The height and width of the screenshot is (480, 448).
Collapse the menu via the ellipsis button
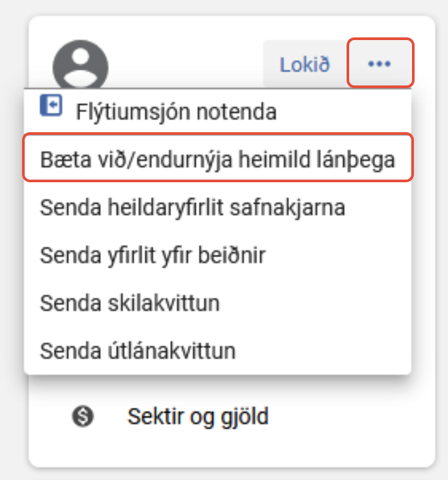[380, 63]
